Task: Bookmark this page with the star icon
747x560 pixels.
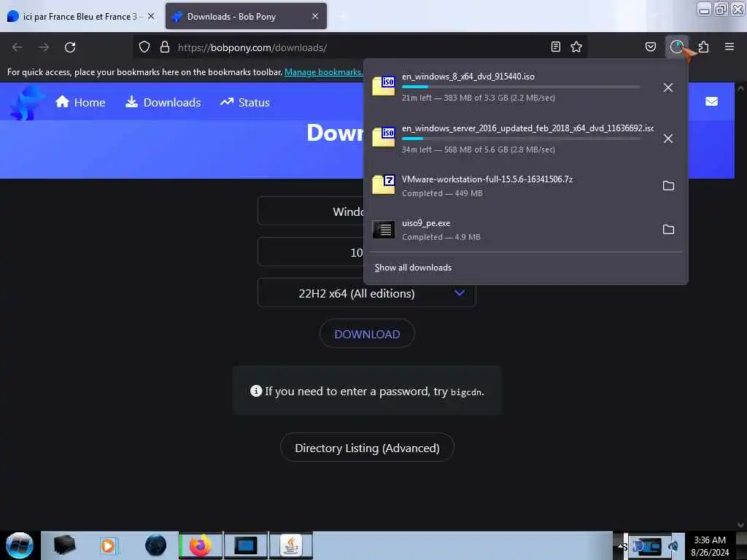Action: [576, 47]
